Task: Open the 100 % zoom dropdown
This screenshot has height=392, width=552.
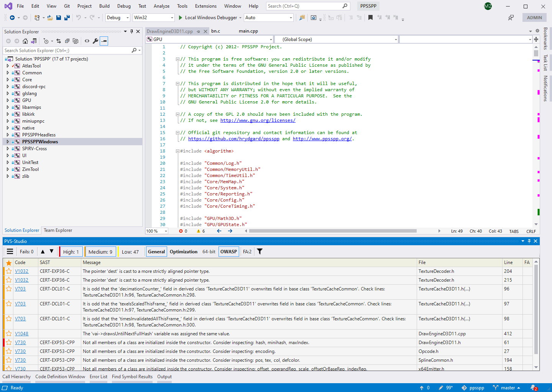Action: click(x=157, y=231)
